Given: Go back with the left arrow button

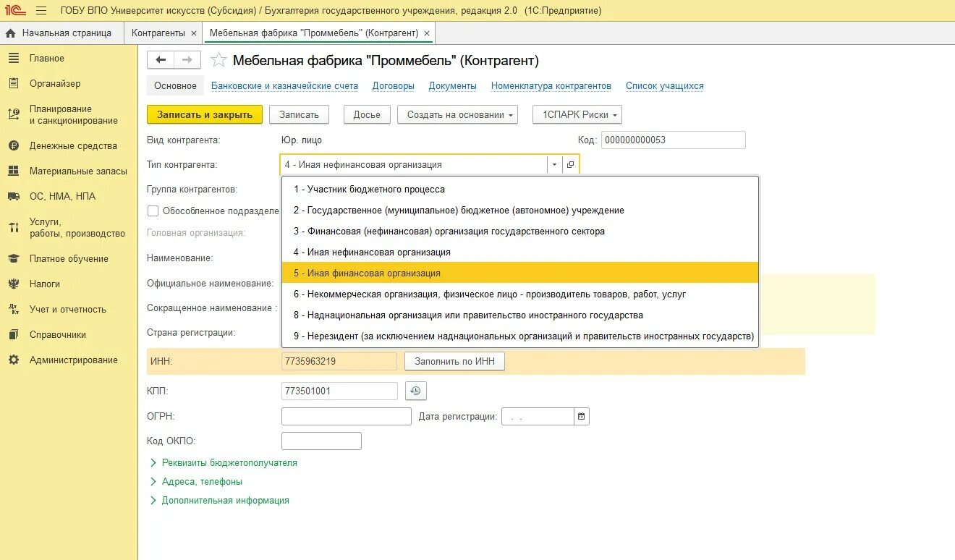Looking at the screenshot, I should click(161, 60).
